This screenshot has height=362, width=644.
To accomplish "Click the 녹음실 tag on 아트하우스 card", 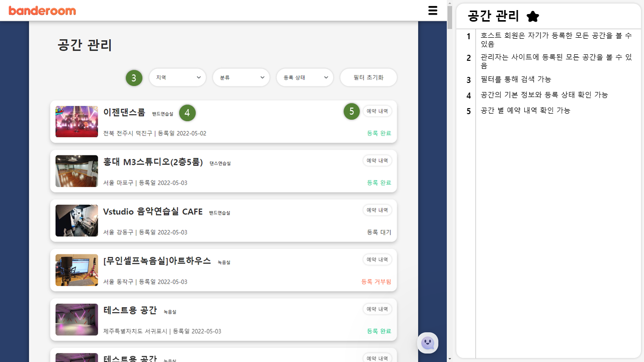I will (223, 262).
